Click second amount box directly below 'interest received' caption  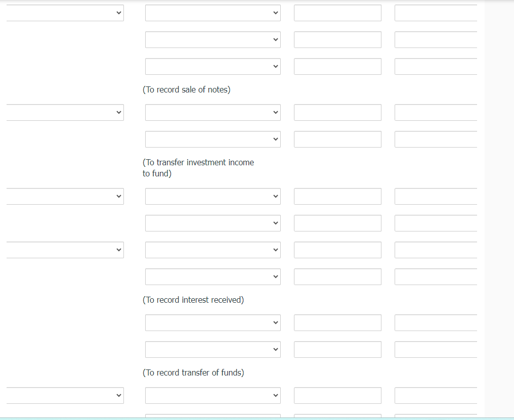click(436, 322)
